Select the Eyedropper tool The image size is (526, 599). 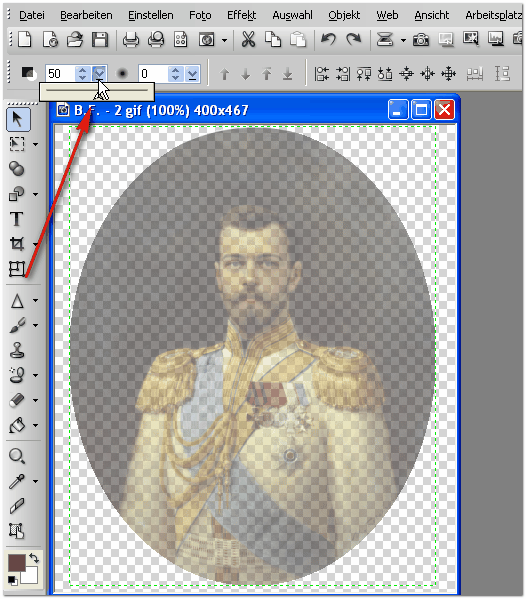[17, 481]
